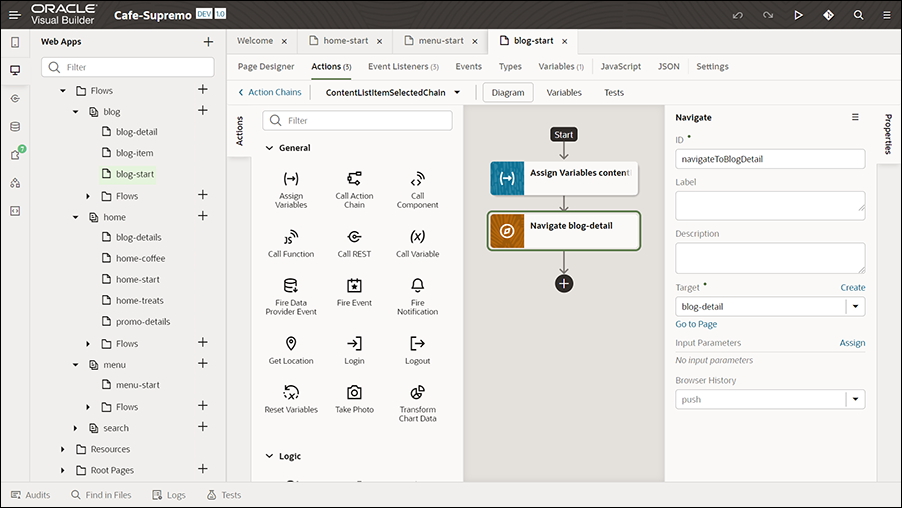Viewport: 902px width, 508px height.
Task: Select Navigate blog-detail node in diagram
Action: 564,231
